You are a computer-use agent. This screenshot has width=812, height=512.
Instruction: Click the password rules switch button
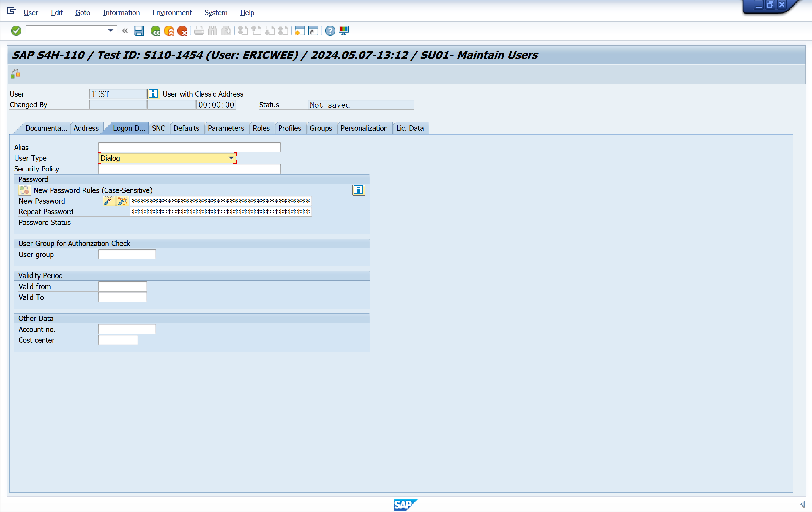click(x=24, y=190)
